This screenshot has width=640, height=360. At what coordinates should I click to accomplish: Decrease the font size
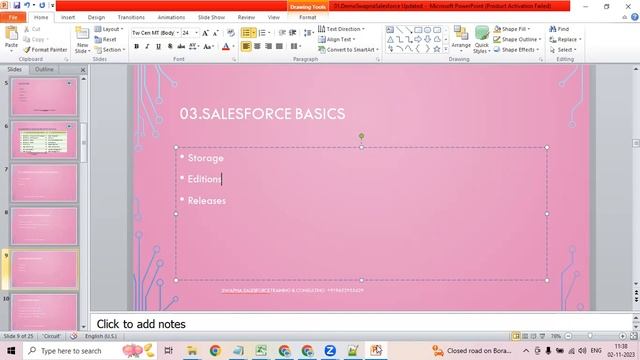tap(216, 33)
